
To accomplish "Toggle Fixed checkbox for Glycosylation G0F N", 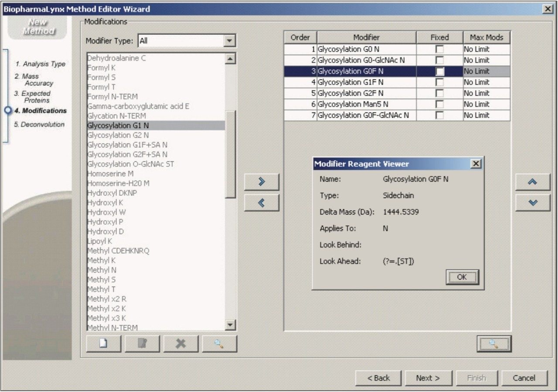I will 439,71.
